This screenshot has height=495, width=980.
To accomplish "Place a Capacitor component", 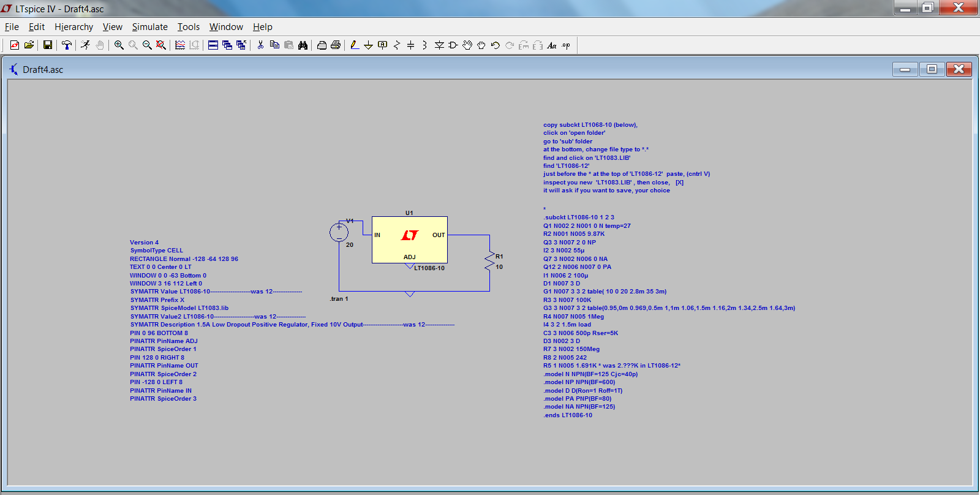I will 411,45.
